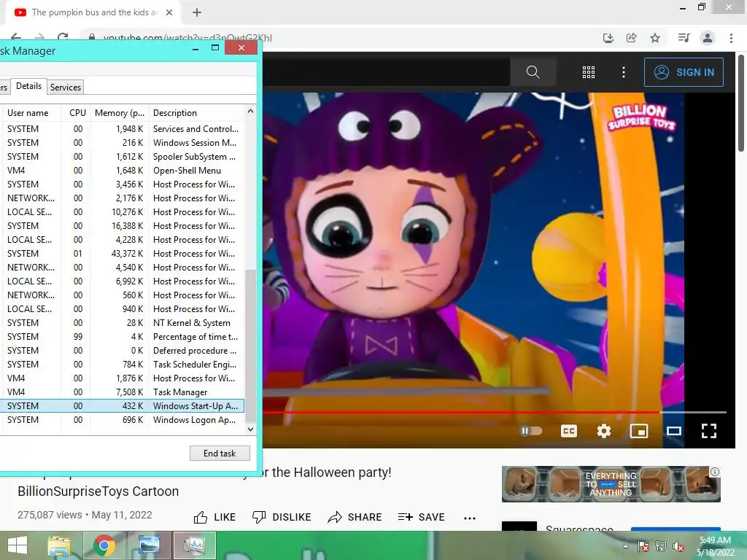
Task: Switch to Chrome in the taskbar
Action: [104, 545]
